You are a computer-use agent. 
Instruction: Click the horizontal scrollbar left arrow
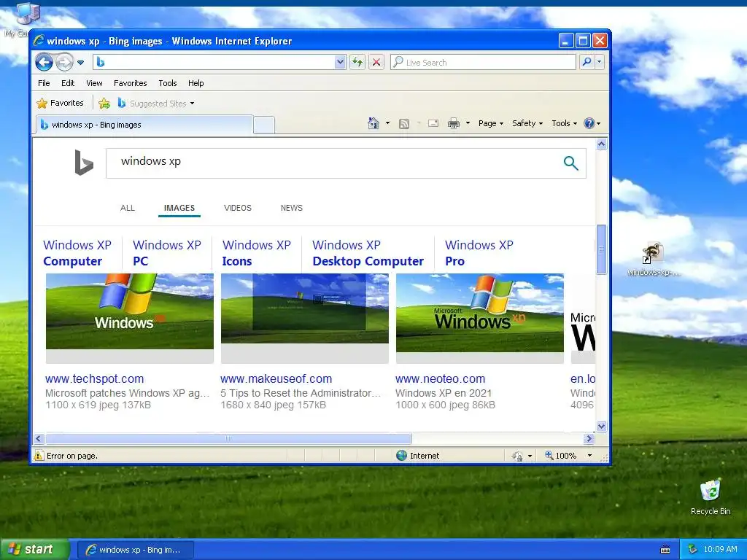tap(39, 438)
